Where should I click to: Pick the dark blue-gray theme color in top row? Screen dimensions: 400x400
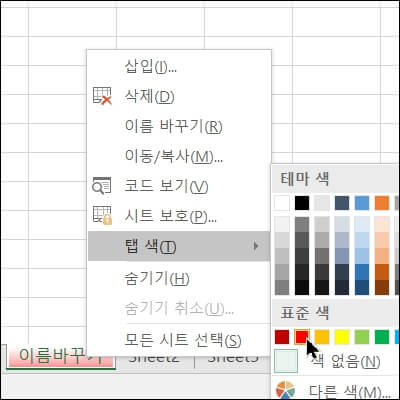tap(342, 203)
